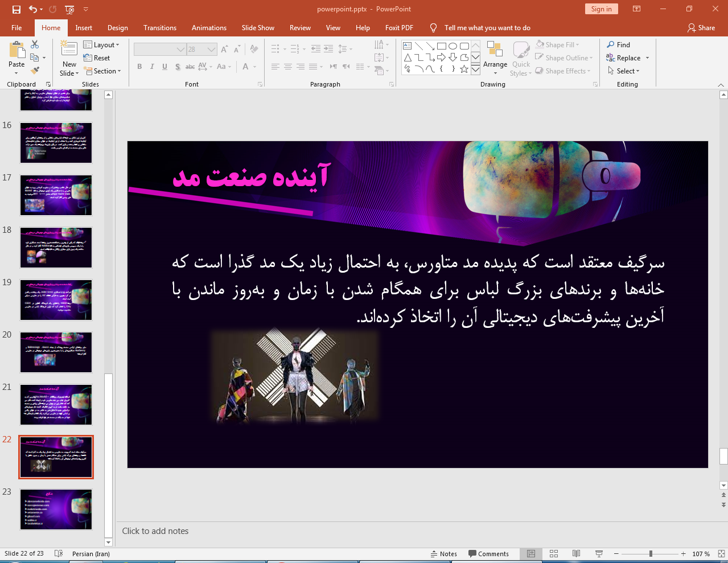Click the Format Painter brush icon
728x563 pixels.
35,71
